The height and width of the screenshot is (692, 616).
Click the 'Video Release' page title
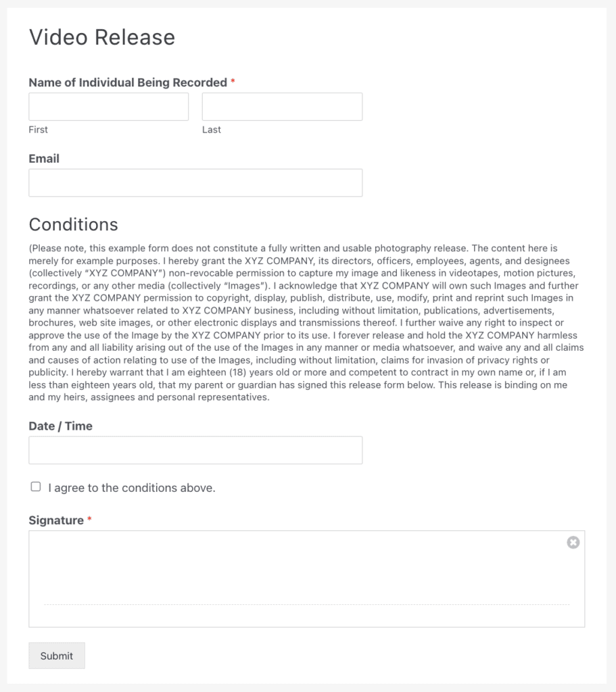pyautogui.click(x=100, y=38)
